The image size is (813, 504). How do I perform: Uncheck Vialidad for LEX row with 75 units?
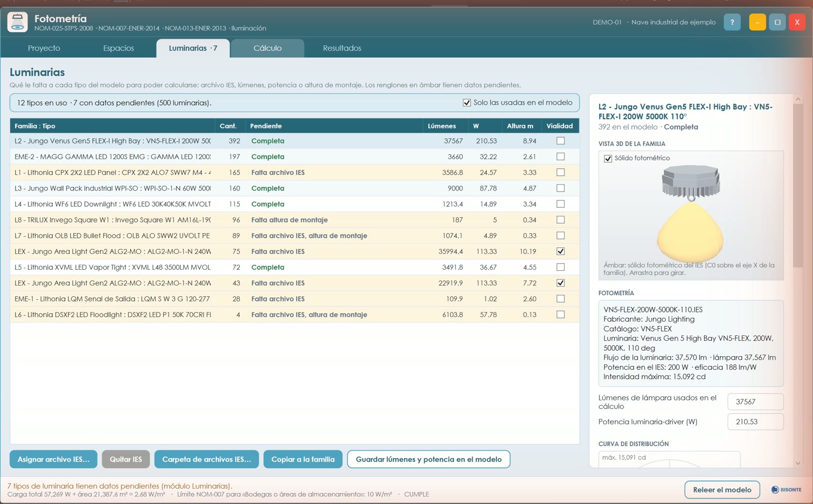click(x=560, y=251)
